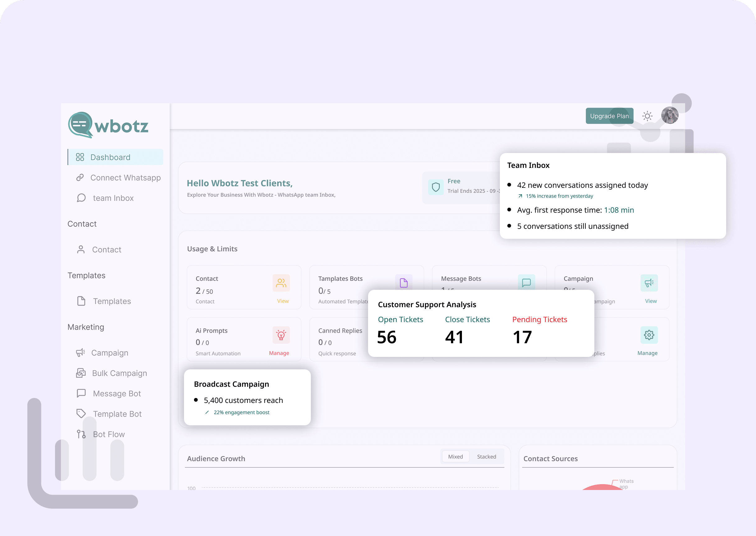Click the Contact person icon in sidebar

click(x=81, y=250)
